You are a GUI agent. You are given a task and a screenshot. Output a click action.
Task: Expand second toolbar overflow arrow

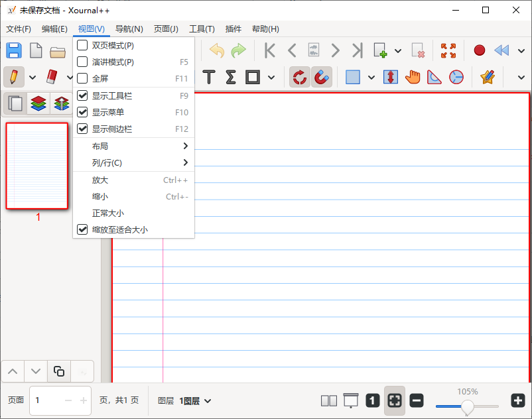coord(521,78)
